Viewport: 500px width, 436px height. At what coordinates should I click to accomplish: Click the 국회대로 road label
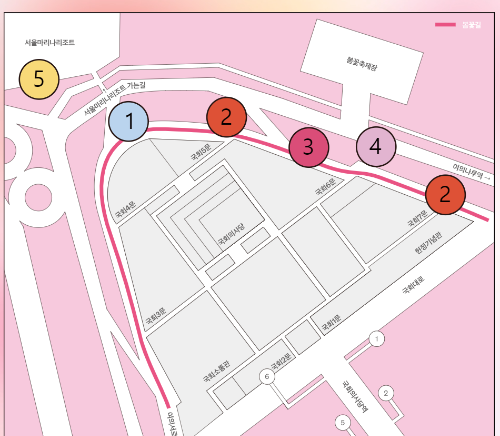pyautogui.click(x=413, y=285)
